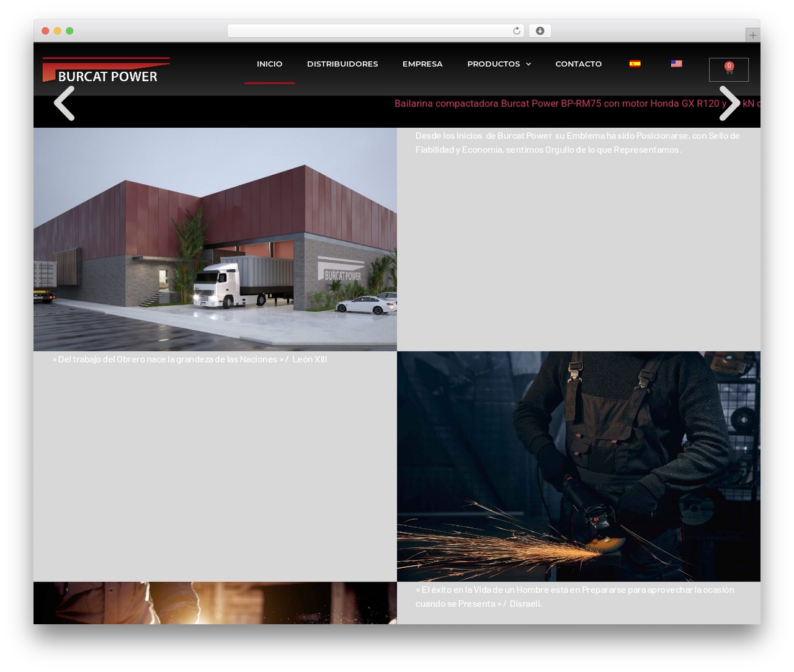Go to the EMPRESA page

click(422, 64)
